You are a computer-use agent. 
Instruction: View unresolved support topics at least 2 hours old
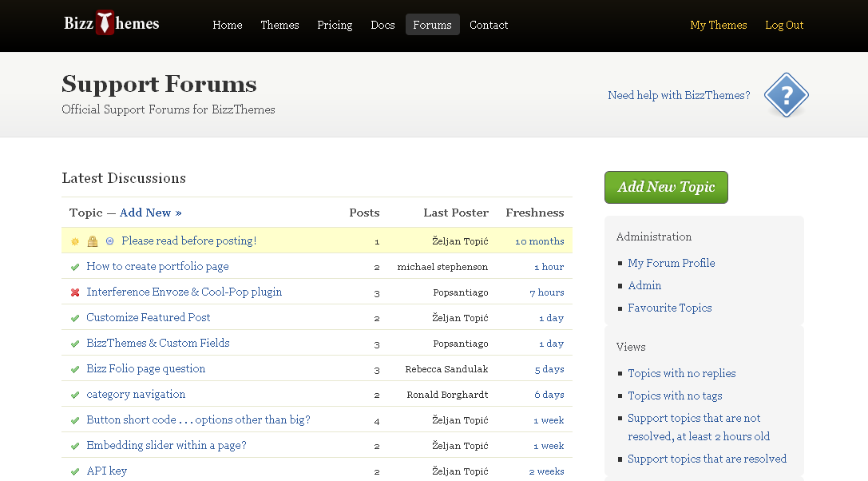pyautogui.click(x=699, y=427)
